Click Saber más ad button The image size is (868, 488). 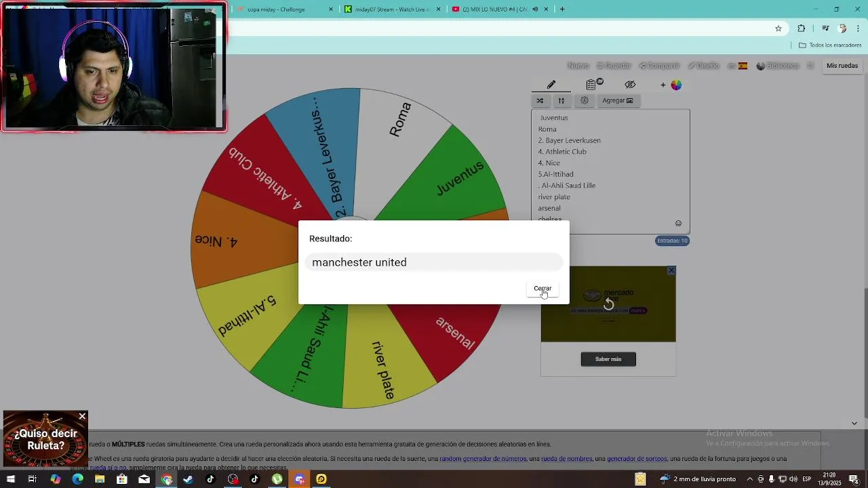[608, 359]
